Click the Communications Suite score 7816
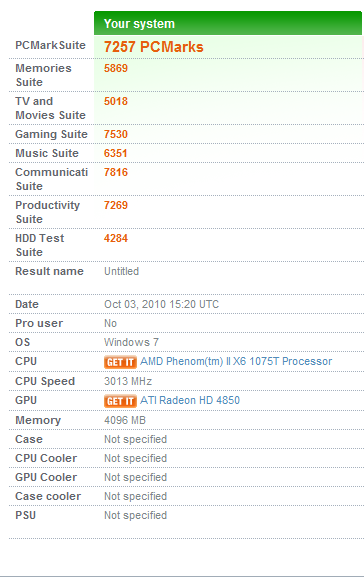This screenshot has width=364, height=577. (116, 172)
